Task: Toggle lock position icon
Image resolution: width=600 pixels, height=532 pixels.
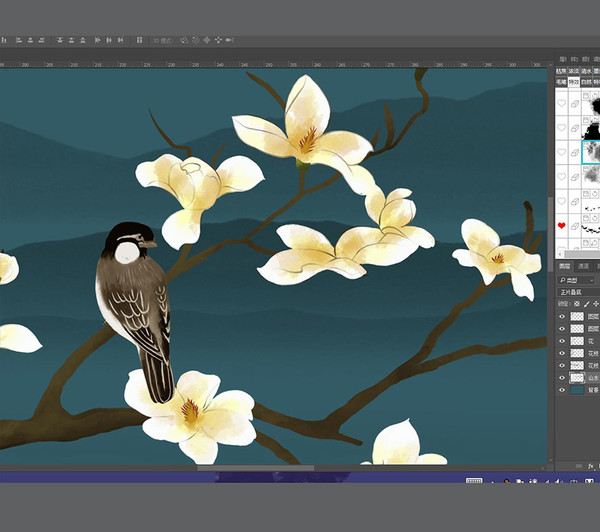Action: click(596, 304)
